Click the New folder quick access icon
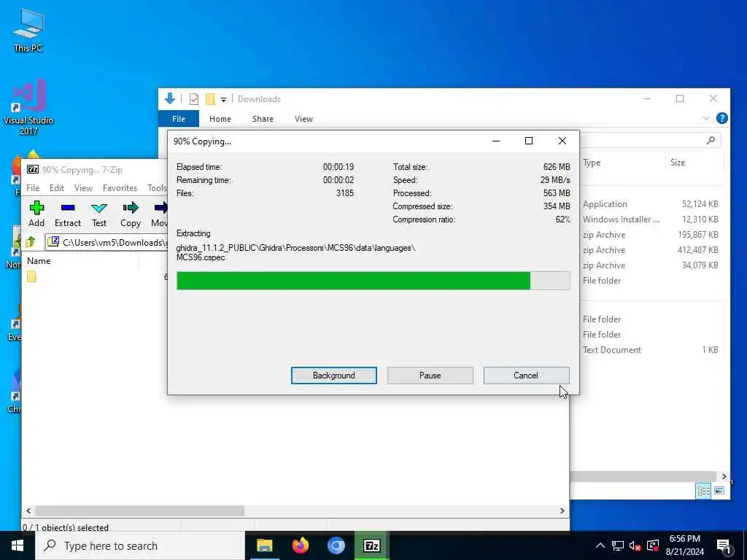This screenshot has height=560, width=747. point(210,99)
